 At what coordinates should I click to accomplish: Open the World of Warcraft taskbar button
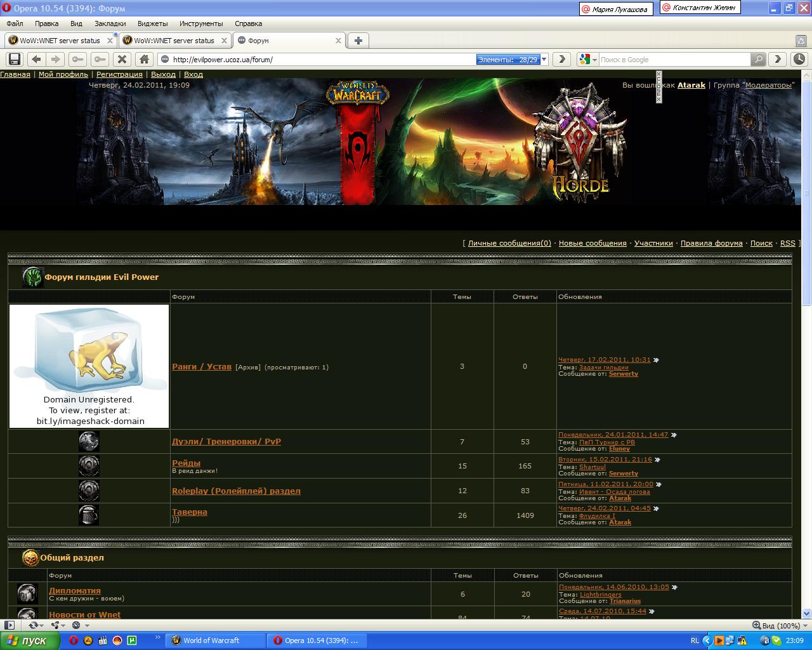point(216,640)
